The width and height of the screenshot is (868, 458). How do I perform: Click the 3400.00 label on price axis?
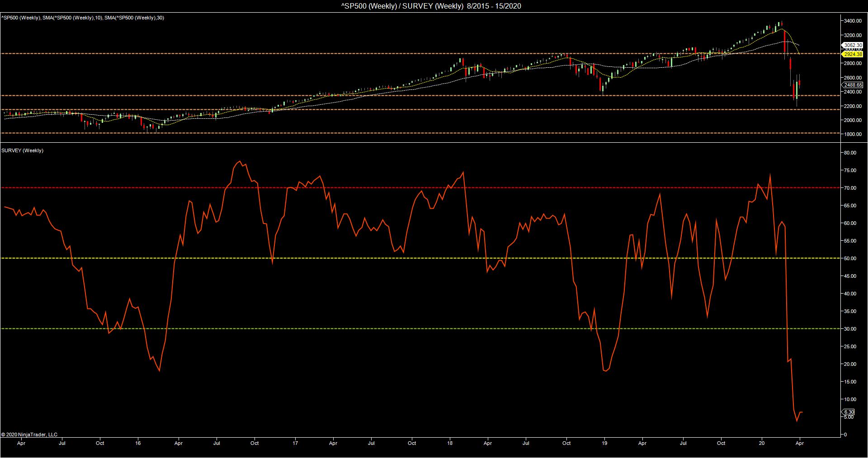(x=853, y=21)
